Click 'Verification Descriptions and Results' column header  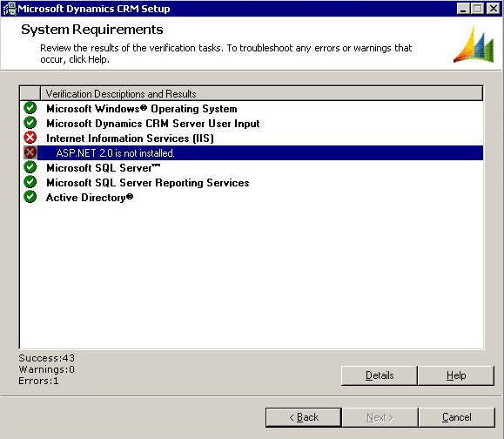click(x=261, y=93)
